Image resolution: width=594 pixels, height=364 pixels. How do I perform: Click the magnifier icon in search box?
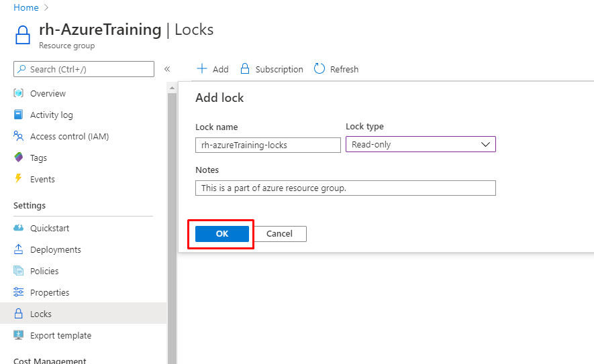(21, 69)
